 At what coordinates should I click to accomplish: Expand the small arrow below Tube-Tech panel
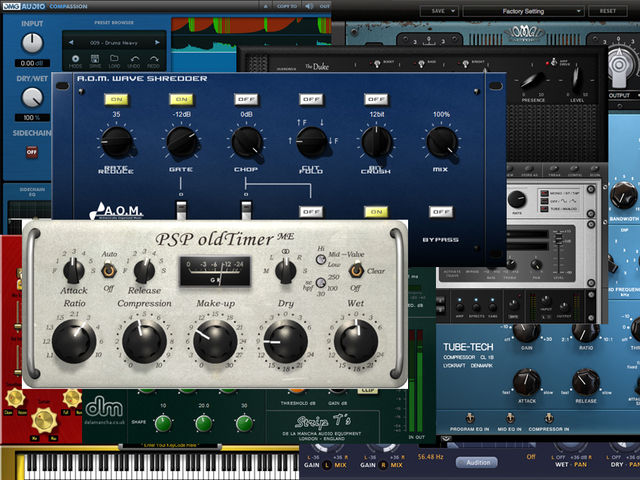[x=446, y=439]
